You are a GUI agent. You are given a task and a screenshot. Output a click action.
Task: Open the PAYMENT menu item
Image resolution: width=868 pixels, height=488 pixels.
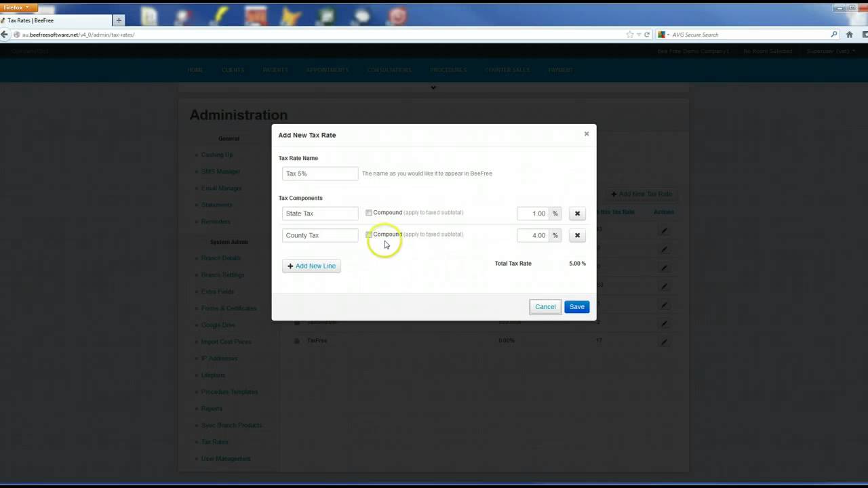pyautogui.click(x=561, y=70)
